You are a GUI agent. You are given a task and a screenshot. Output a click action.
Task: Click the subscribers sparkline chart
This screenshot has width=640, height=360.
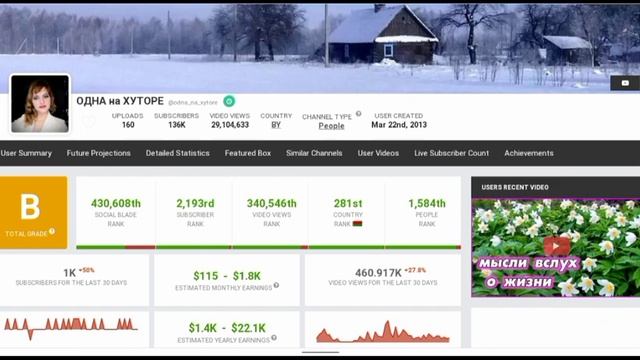71,328
